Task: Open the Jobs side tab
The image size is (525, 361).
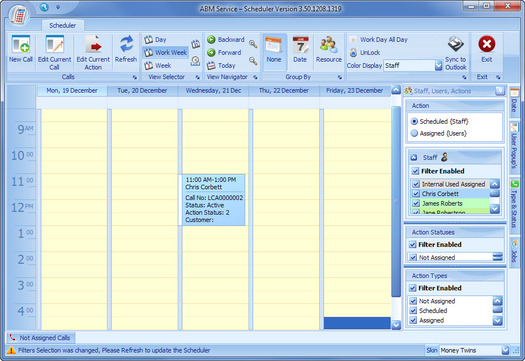Action: (514, 252)
